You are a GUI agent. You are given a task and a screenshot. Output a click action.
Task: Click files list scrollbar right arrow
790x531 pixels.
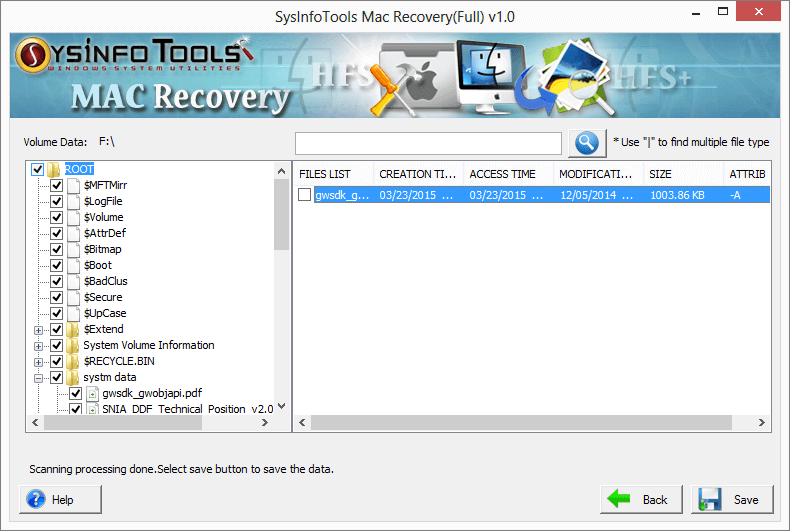[762, 423]
